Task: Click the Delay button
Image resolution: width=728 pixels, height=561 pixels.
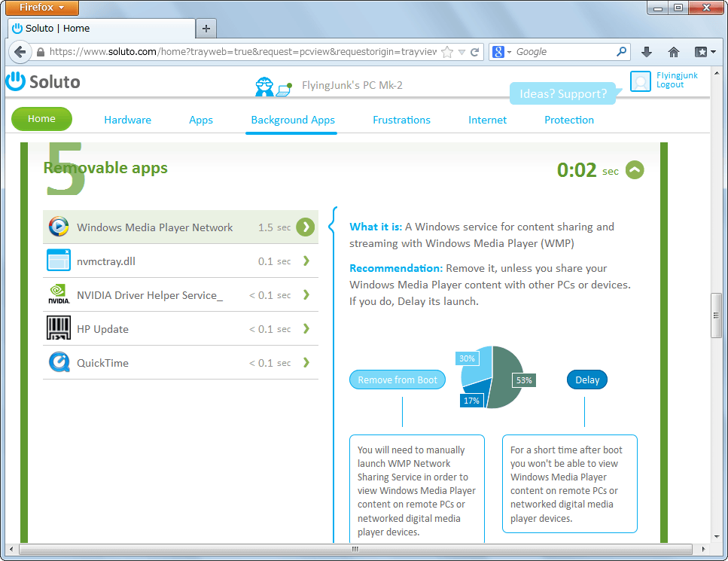Action: tap(587, 380)
